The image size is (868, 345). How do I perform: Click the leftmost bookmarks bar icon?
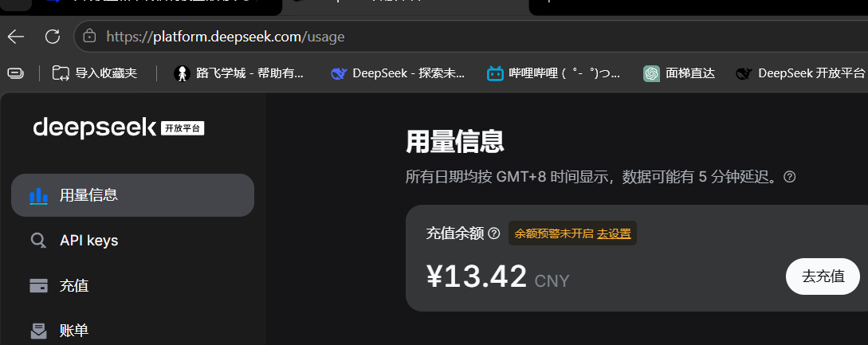pos(16,73)
